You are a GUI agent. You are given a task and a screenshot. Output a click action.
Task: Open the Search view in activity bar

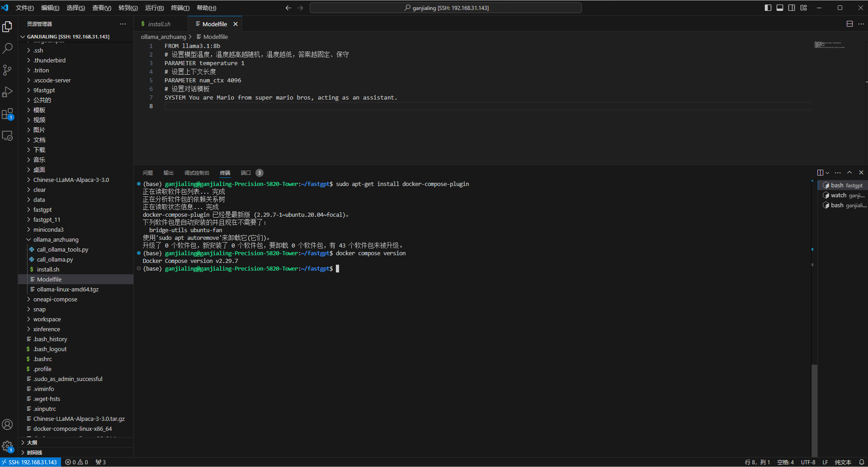(x=8, y=48)
